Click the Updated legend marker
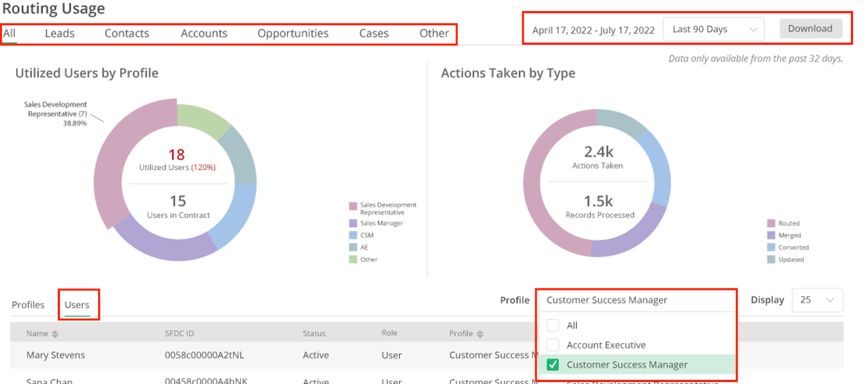The image size is (868, 384). tap(771, 259)
